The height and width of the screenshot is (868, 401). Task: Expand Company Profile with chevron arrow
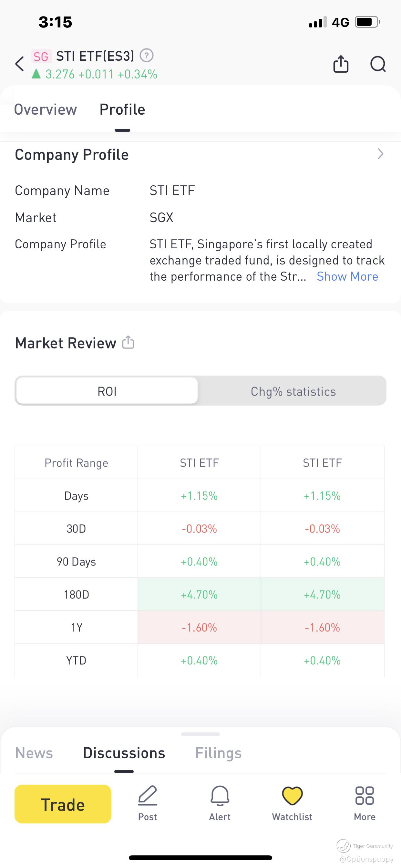[380, 154]
